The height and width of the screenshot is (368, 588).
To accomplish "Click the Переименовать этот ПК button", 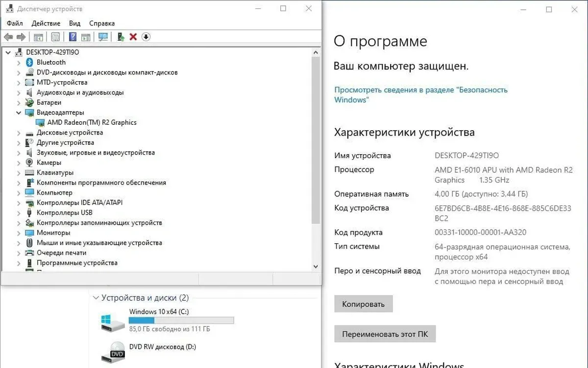I will click(385, 335).
